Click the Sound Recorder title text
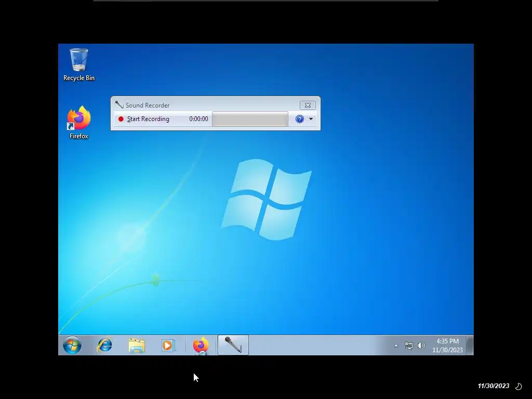The height and width of the screenshot is (399, 532). coord(148,105)
